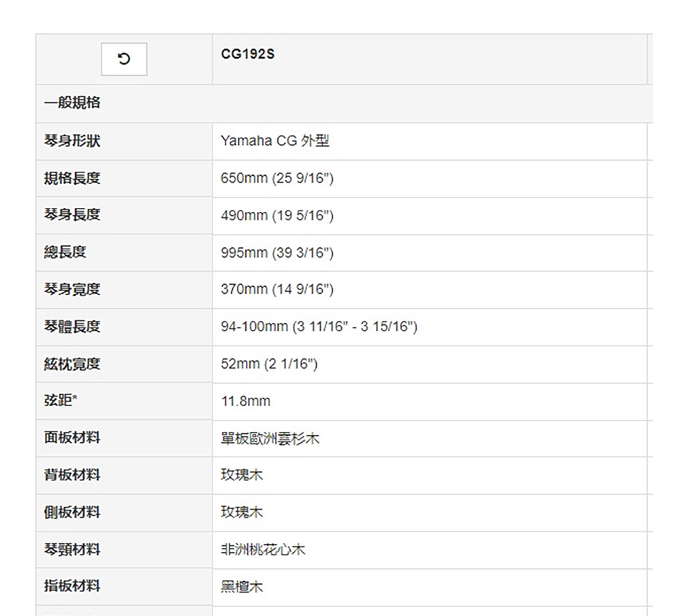681x616 pixels.
Task: Select the 650mm scale length value
Action: (x=277, y=179)
